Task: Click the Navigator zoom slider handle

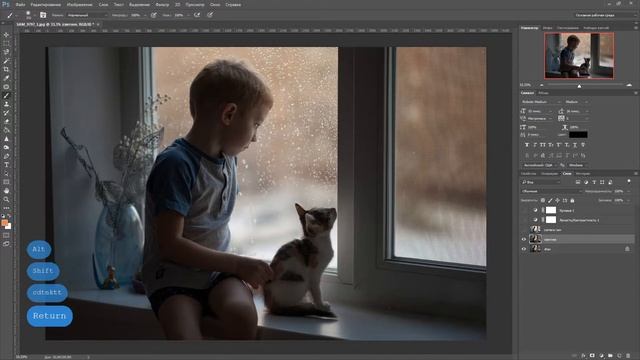Action: click(x=579, y=86)
